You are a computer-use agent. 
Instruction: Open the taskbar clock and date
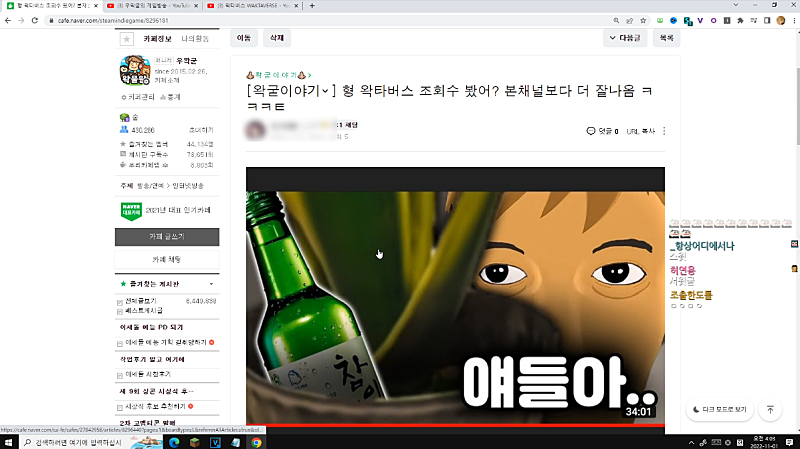pos(764,442)
